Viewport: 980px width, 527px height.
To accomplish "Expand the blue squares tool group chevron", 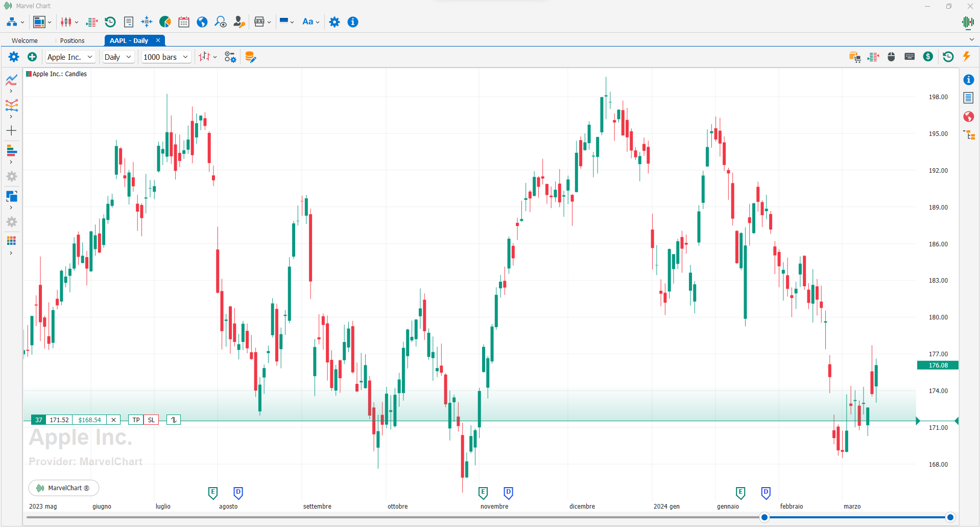I will pos(11,208).
